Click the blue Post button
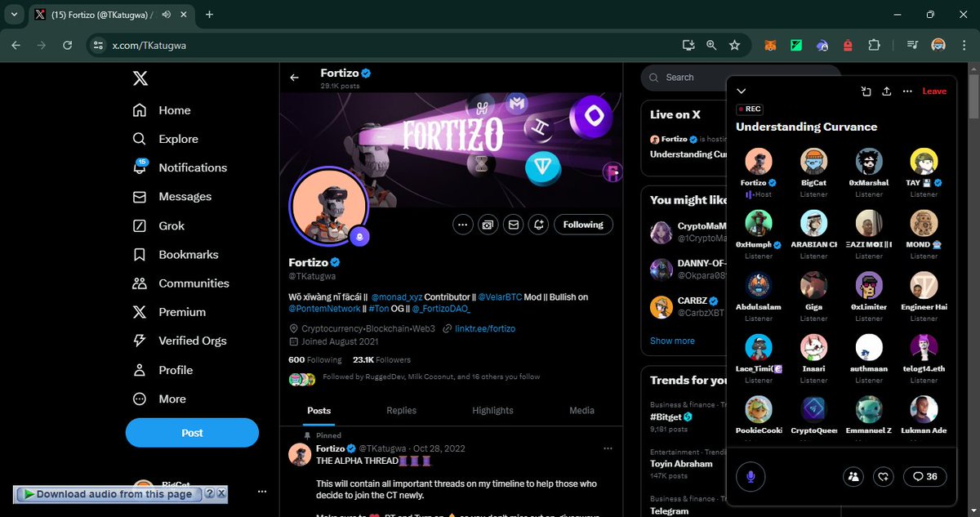 (x=192, y=433)
